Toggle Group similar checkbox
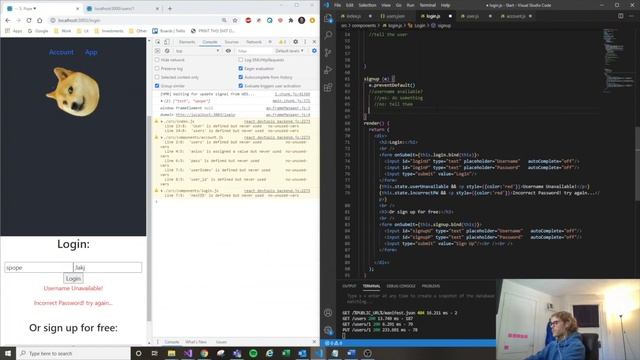This screenshot has width=640, height=360. point(157,86)
